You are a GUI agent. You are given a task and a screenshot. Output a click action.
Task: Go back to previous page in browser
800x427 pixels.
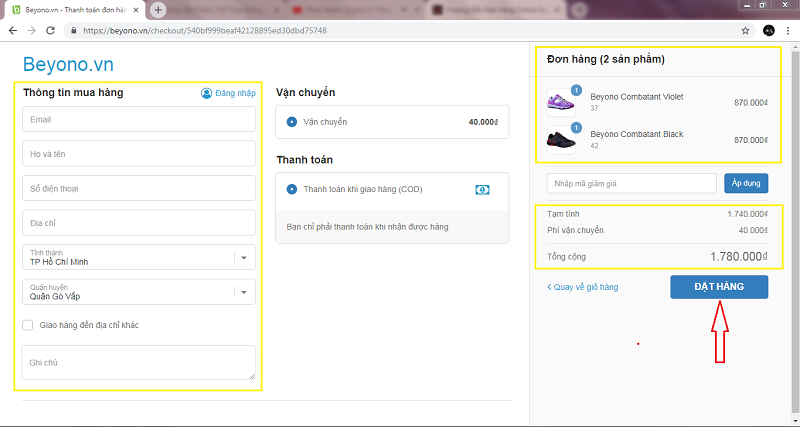click(x=13, y=31)
